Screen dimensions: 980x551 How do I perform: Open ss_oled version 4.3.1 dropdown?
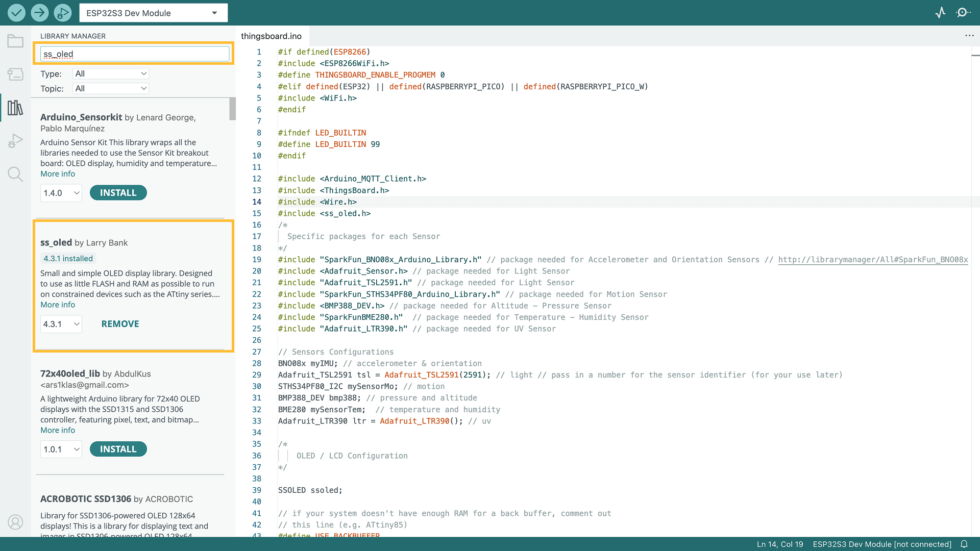click(61, 324)
